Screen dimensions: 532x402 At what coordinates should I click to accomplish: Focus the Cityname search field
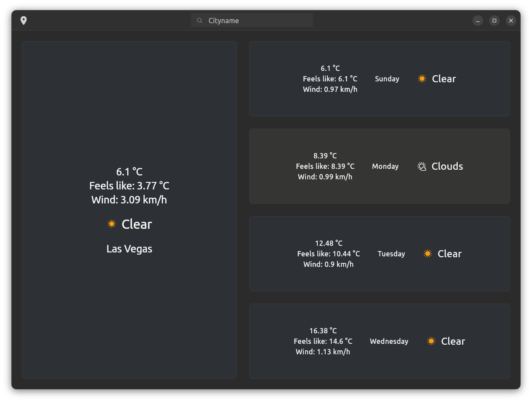pyautogui.click(x=252, y=21)
